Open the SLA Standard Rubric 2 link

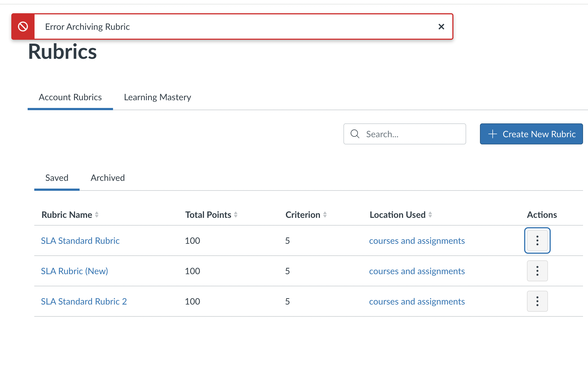[84, 301]
